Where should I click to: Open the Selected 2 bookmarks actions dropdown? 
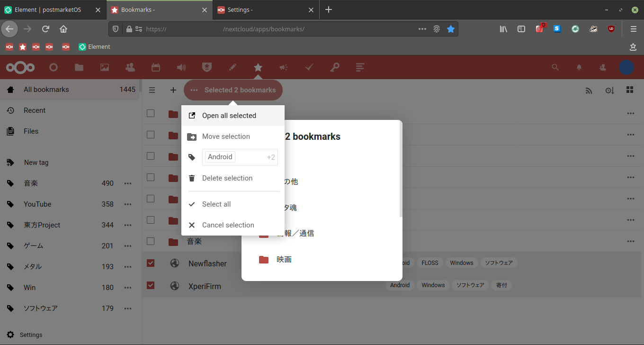(x=233, y=90)
